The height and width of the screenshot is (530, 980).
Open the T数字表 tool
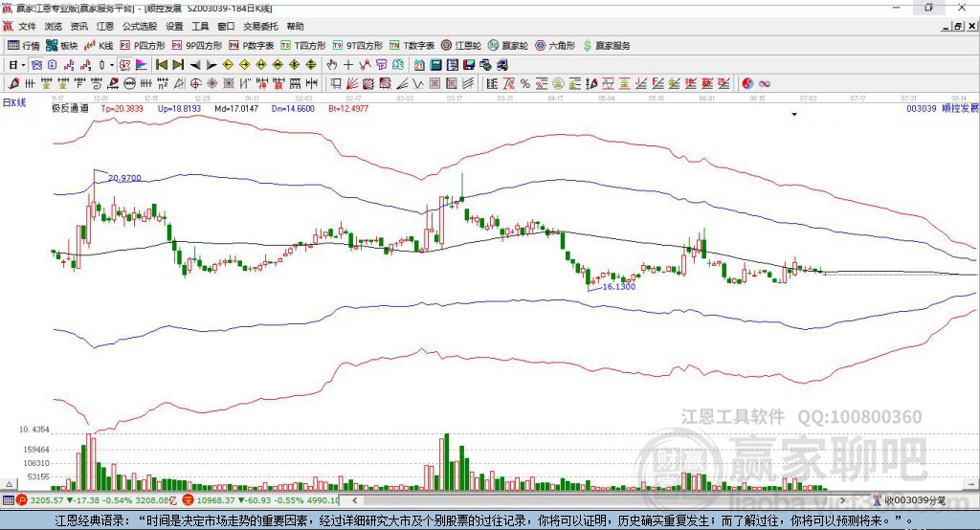412,46
